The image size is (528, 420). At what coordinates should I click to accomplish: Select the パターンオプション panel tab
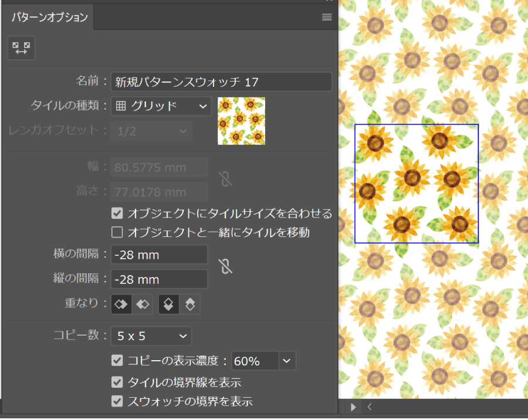[49, 18]
